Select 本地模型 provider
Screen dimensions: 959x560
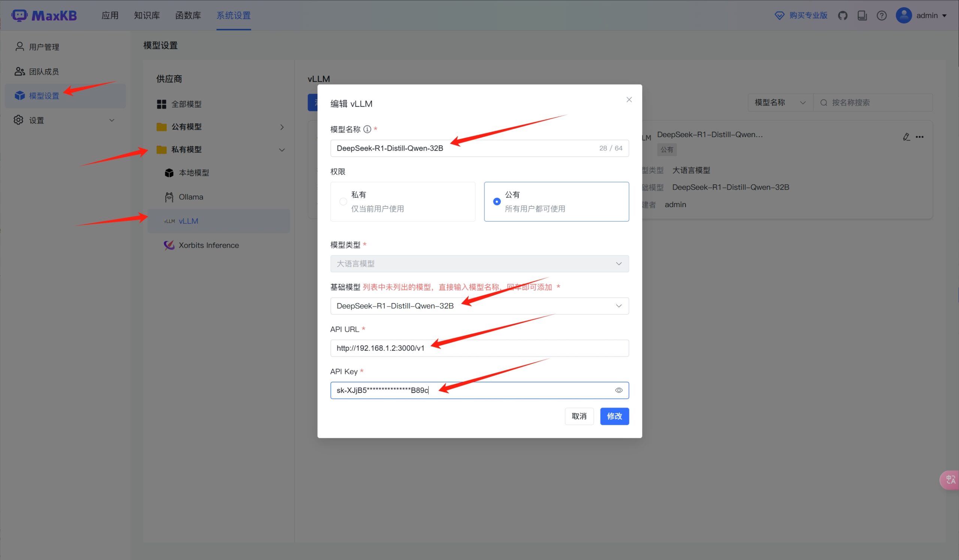(x=218, y=173)
